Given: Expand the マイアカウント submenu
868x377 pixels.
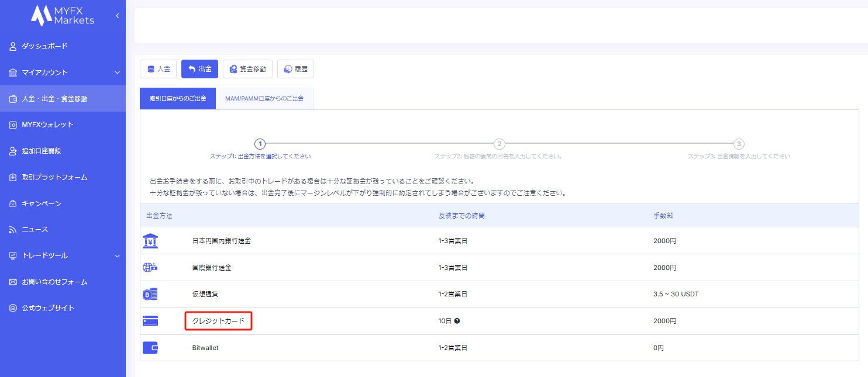Looking at the screenshot, I should point(117,72).
